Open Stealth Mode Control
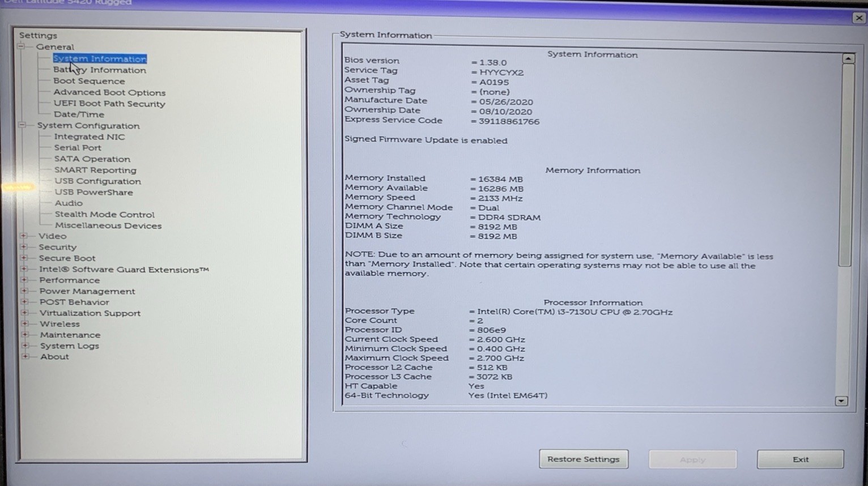Image resolution: width=868 pixels, height=486 pixels. (x=104, y=214)
